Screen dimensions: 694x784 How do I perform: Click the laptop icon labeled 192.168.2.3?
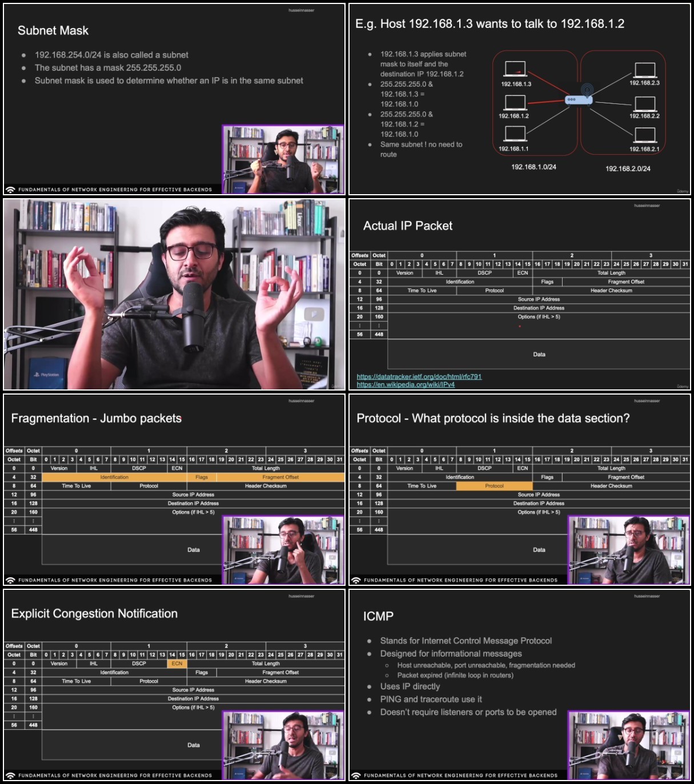(x=645, y=70)
